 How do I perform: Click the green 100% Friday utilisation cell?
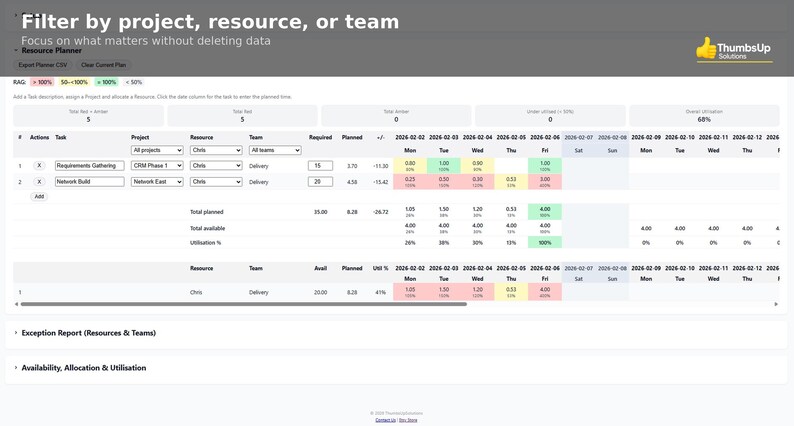coord(545,243)
